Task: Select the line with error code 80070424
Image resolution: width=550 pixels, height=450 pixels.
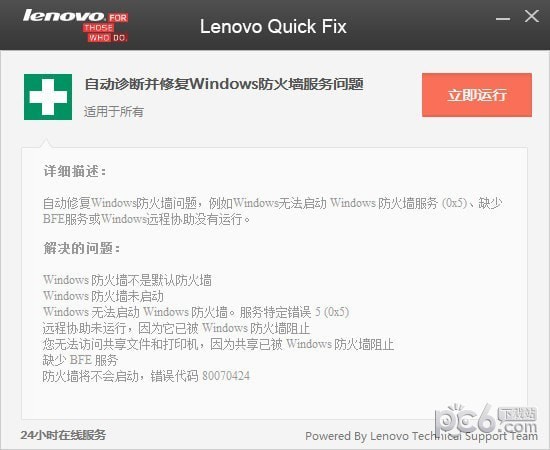Action: pyautogui.click(x=146, y=376)
